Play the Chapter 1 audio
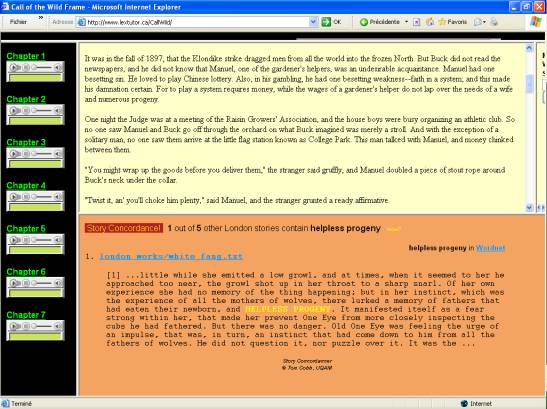The width and height of the screenshot is (547, 409). pyautogui.click(x=14, y=67)
